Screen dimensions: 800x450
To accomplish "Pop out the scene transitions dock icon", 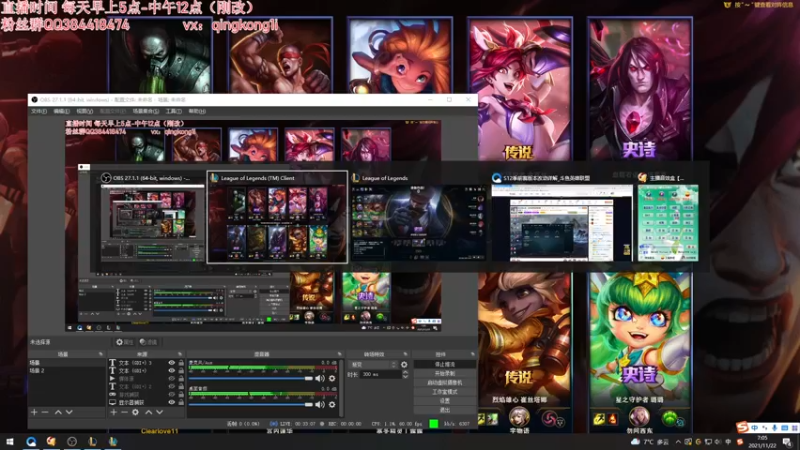I will (x=406, y=354).
